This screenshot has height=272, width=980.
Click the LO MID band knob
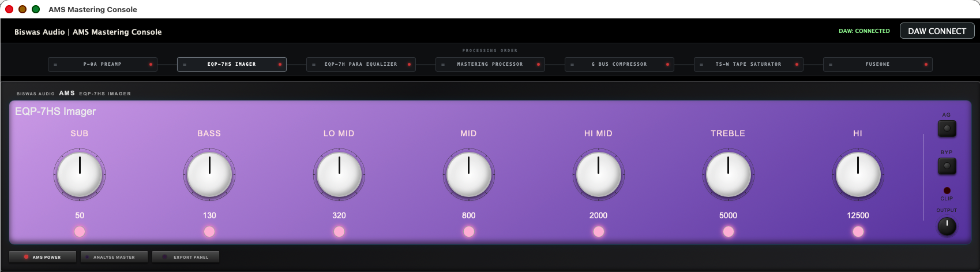click(x=339, y=174)
